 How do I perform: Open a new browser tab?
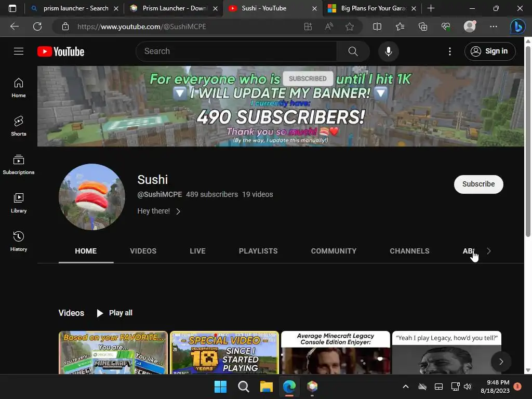[431, 8]
